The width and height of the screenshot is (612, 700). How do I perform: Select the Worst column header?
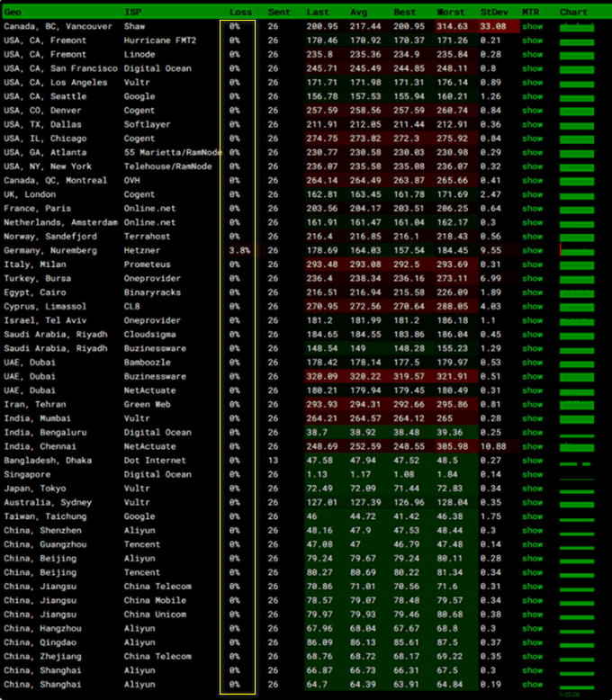(x=450, y=13)
